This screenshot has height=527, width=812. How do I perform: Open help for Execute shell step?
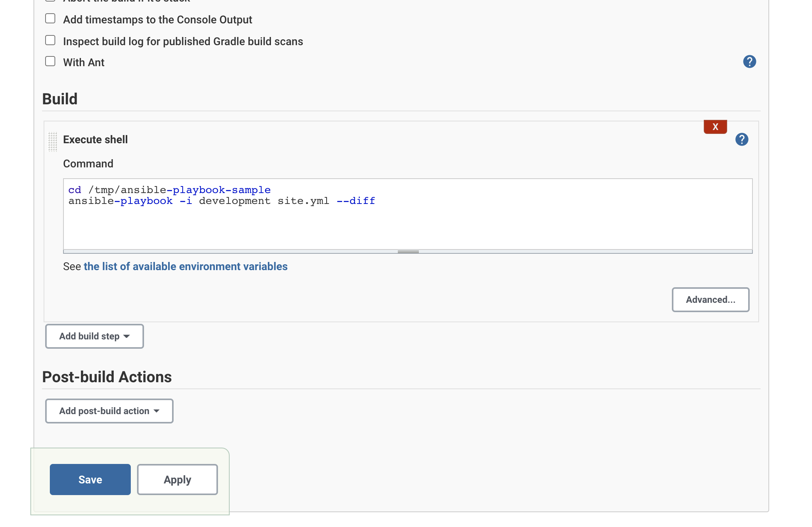coord(742,139)
